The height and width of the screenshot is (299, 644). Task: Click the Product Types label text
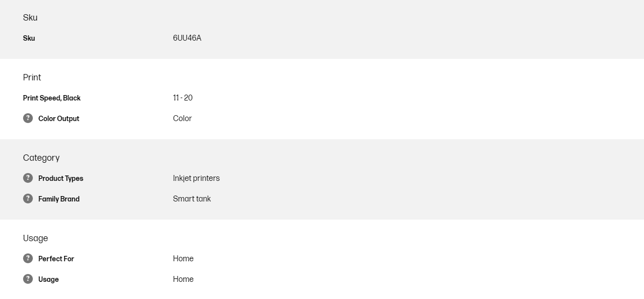click(60, 178)
